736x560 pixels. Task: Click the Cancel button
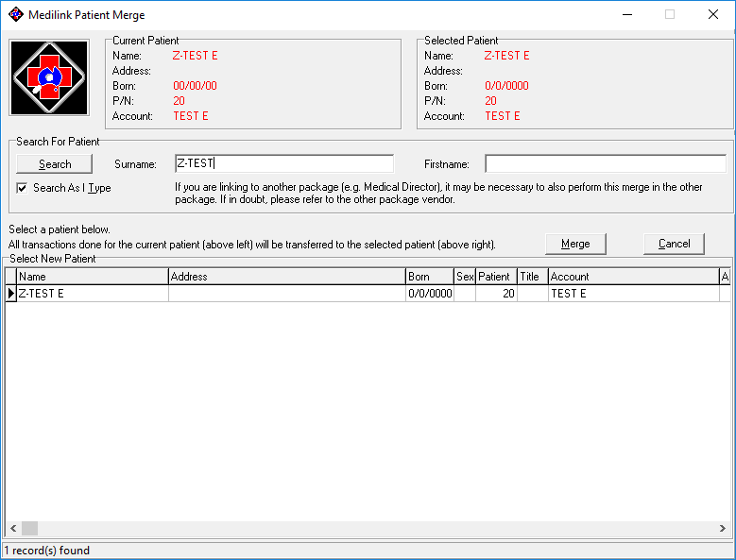(x=674, y=244)
